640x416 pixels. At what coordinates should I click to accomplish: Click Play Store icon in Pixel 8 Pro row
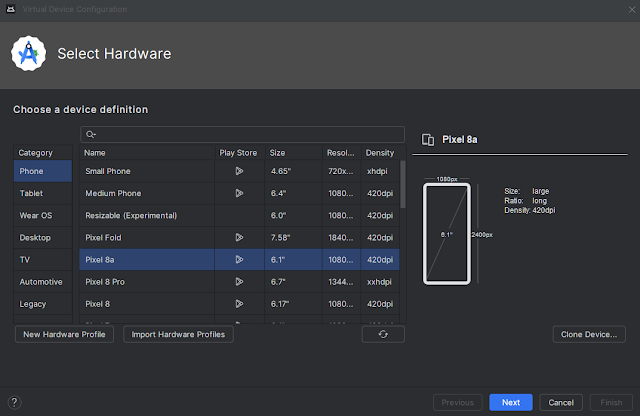pyautogui.click(x=239, y=281)
